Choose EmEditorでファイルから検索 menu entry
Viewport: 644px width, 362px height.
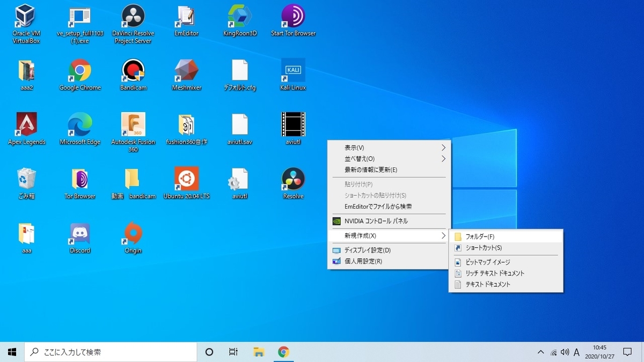coord(389,206)
